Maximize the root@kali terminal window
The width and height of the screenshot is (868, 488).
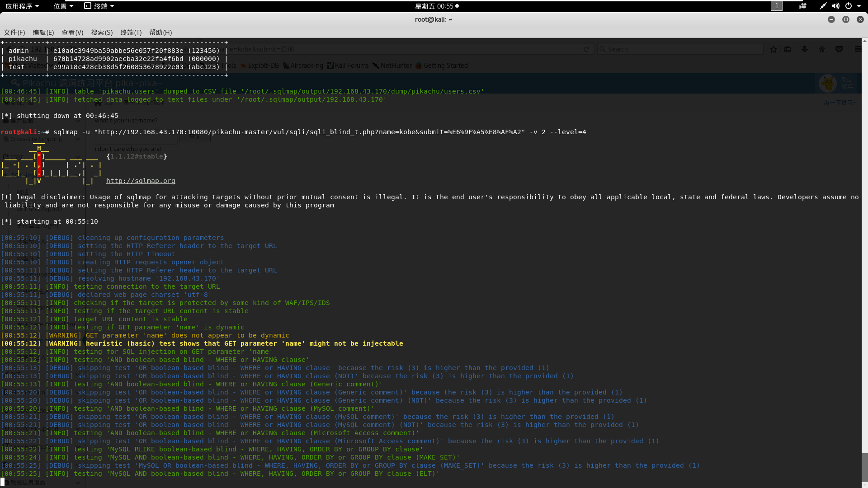845,19
